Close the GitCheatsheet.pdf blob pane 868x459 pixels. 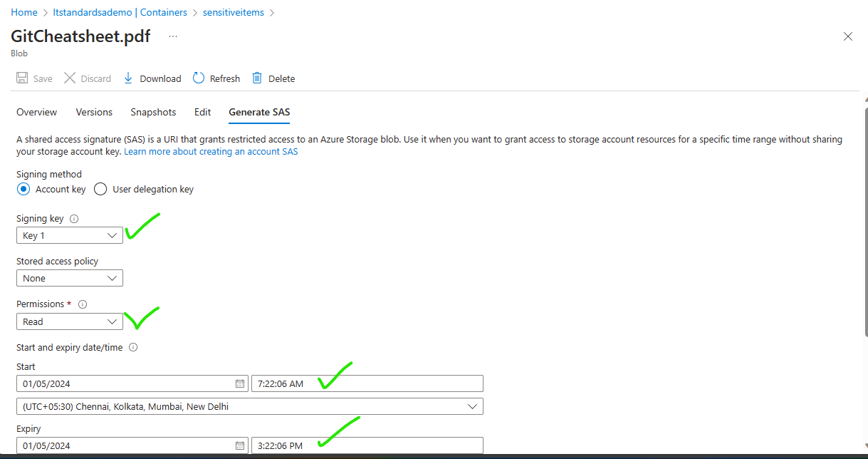[x=847, y=36]
